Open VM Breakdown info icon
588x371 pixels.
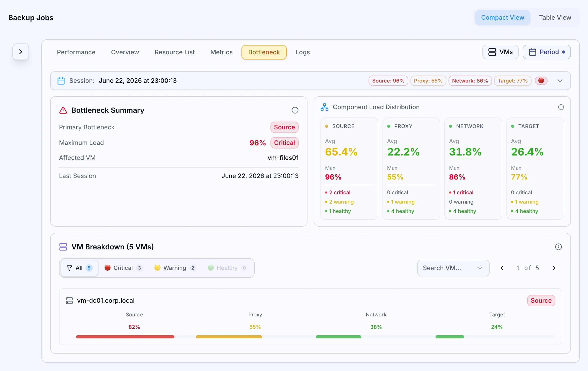click(558, 247)
